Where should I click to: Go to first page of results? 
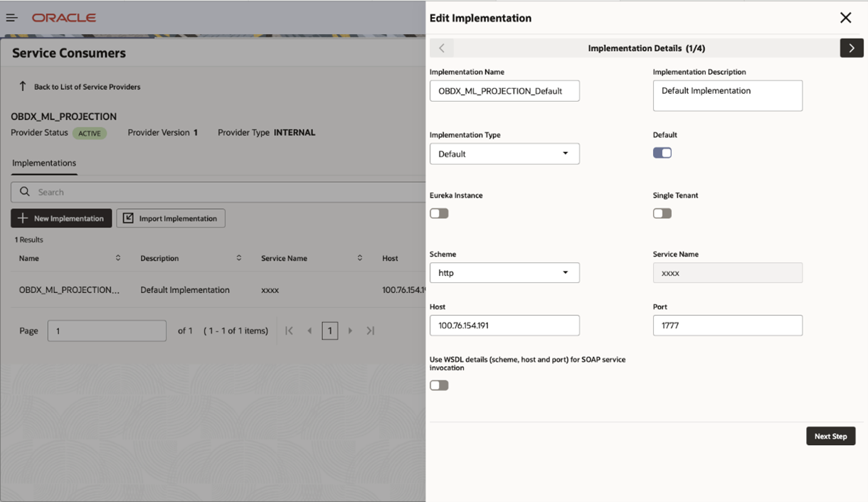click(289, 331)
